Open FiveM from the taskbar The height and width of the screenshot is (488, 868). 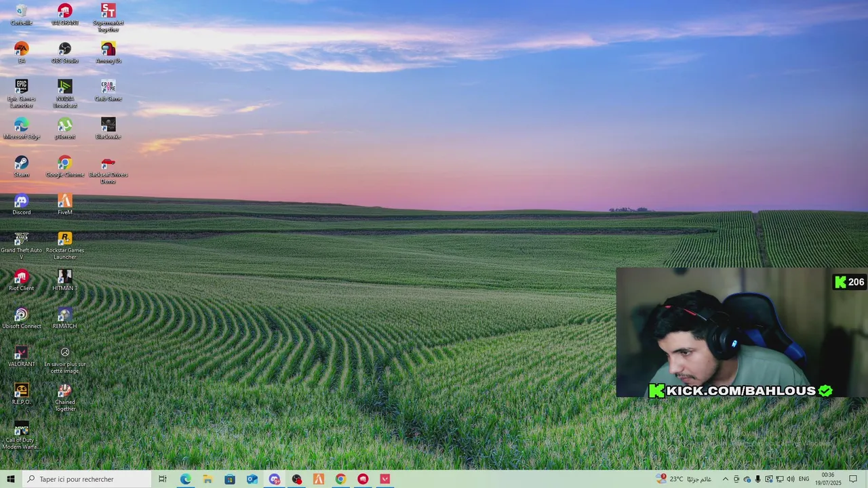tap(319, 479)
